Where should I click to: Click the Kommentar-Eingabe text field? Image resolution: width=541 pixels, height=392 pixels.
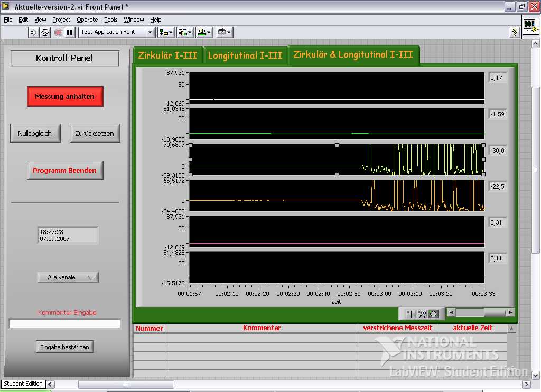point(65,323)
